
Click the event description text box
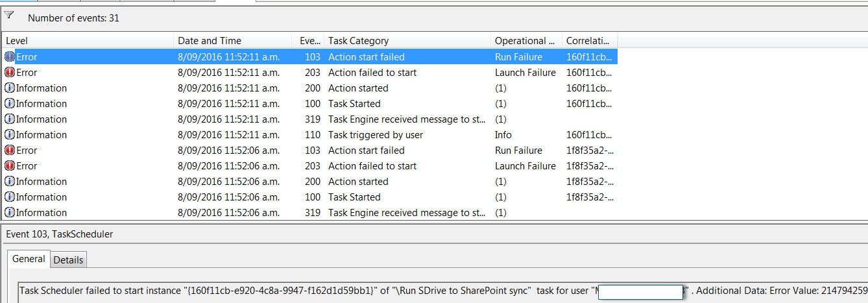point(442,291)
